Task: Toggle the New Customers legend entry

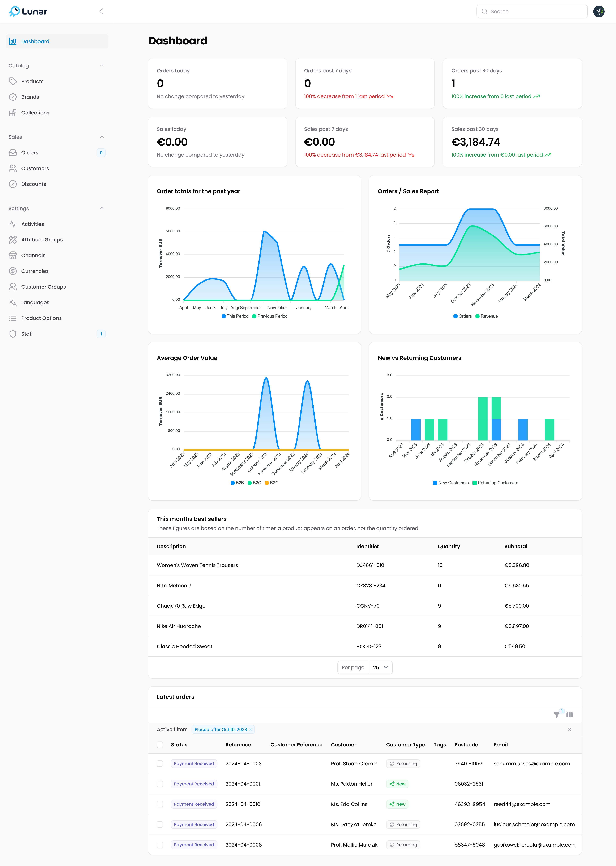Action: click(451, 483)
